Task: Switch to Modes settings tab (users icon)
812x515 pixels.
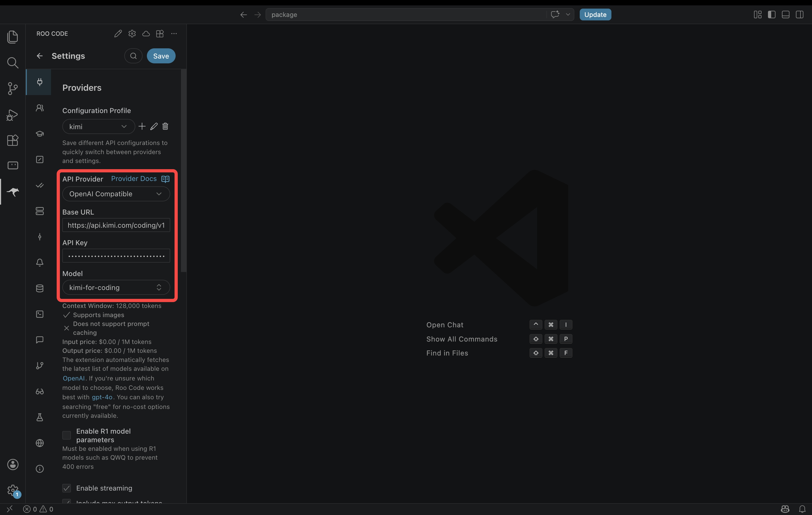Action: tap(39, 108)
